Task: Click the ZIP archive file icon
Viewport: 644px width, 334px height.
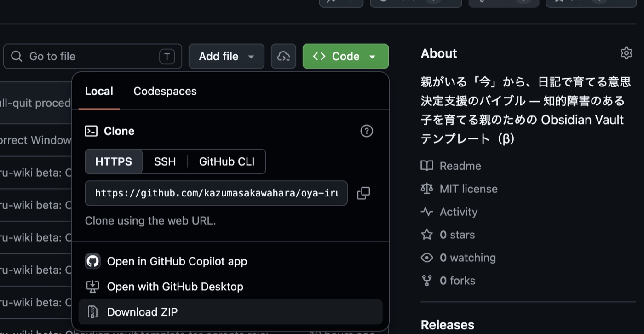Action: (x=92, y=312)
